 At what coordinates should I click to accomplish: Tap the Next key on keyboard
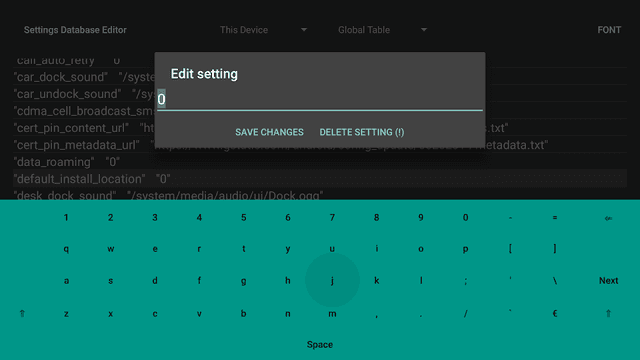tap(608, 280)
